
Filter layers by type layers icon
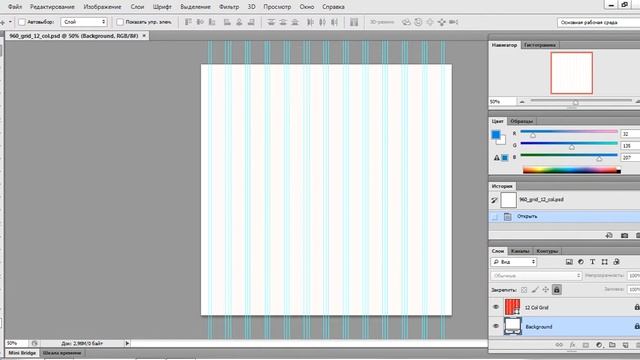click(593, 262)
